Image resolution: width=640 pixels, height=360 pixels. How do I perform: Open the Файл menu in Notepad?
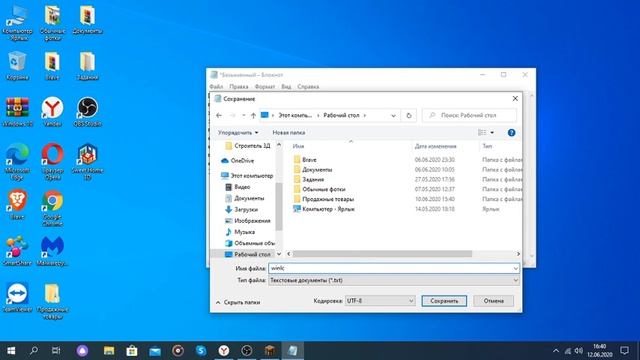(x=216, y=87)
